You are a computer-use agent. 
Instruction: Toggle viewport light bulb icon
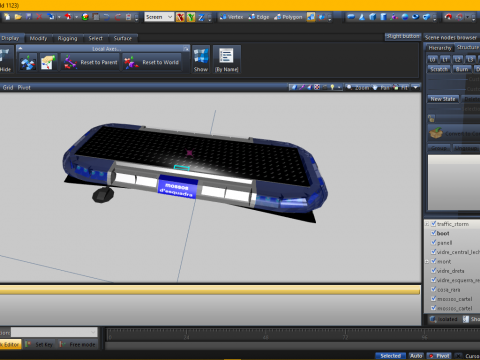click(x=332, y=87)
